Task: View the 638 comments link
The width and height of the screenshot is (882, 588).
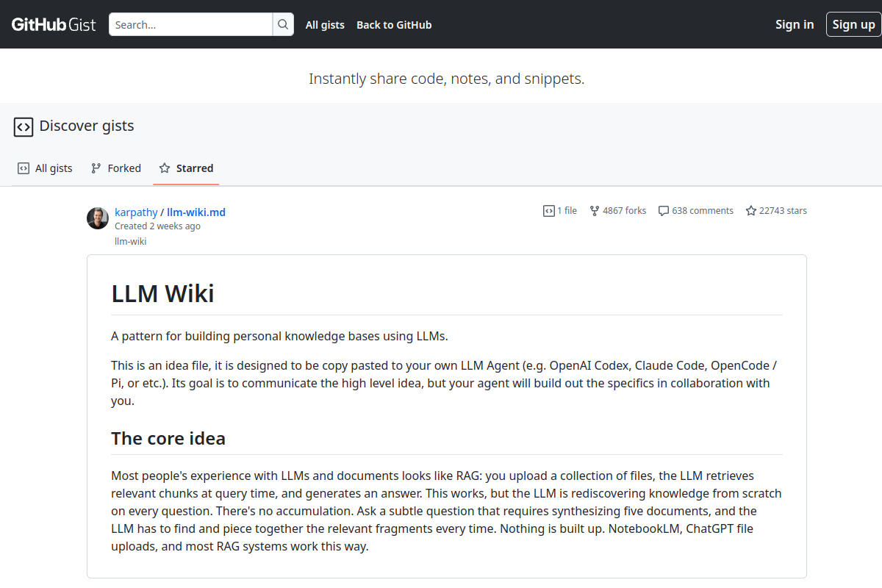Action: [702, 211]
